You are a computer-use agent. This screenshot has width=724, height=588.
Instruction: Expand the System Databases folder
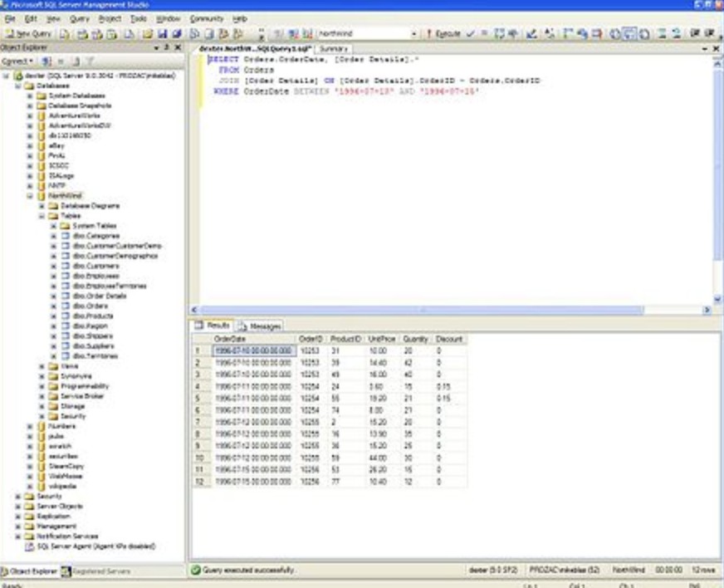tap(30, 96)
